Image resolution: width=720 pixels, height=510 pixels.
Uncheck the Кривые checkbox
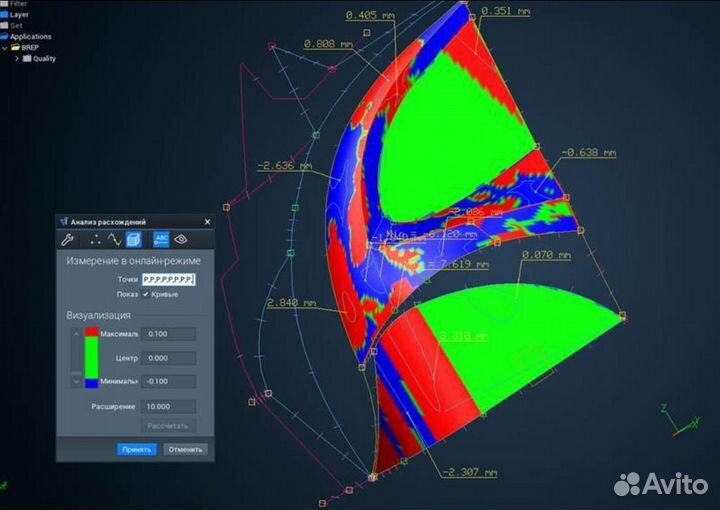(x=145, y=294)
